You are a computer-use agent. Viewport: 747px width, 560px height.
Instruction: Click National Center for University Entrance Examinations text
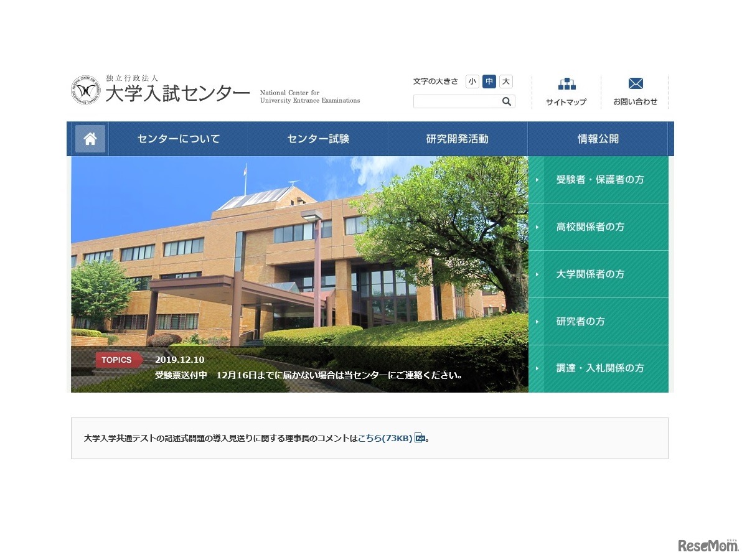coord(310,96)
